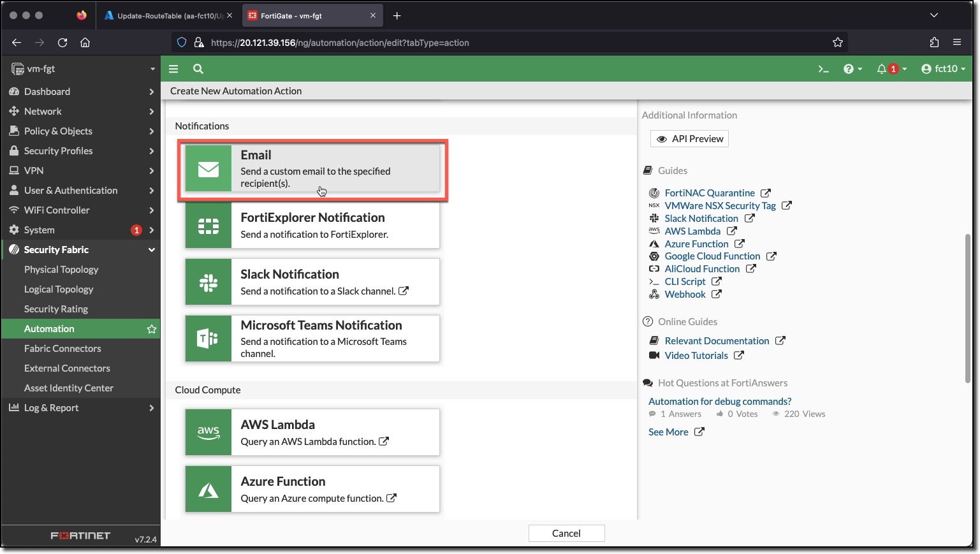Viewport: 980px width, 554px height.
Task: Switch to Update-RouteTable browser tab
Action: pos(169,15)
